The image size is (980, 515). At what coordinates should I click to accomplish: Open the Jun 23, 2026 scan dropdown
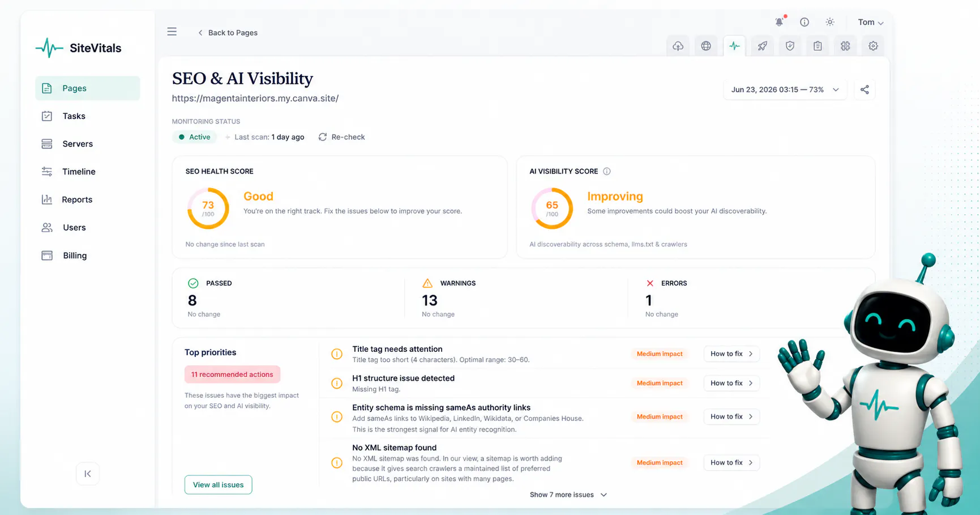785,90
